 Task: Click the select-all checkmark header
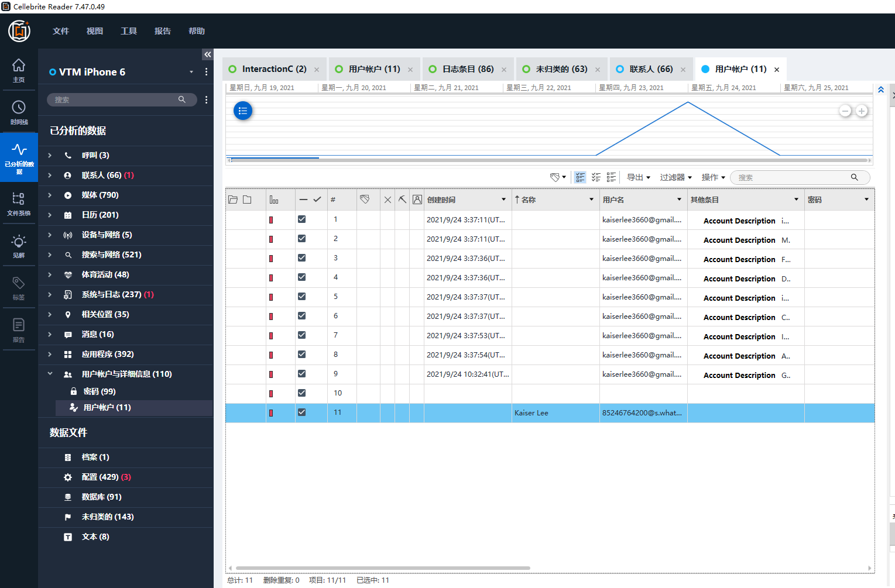[x=317, y=200]
